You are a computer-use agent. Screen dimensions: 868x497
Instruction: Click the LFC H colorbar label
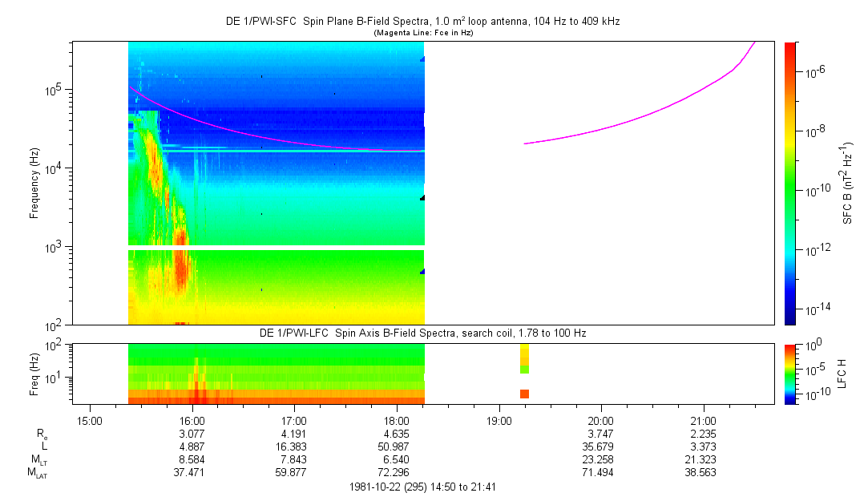(842, 373)
